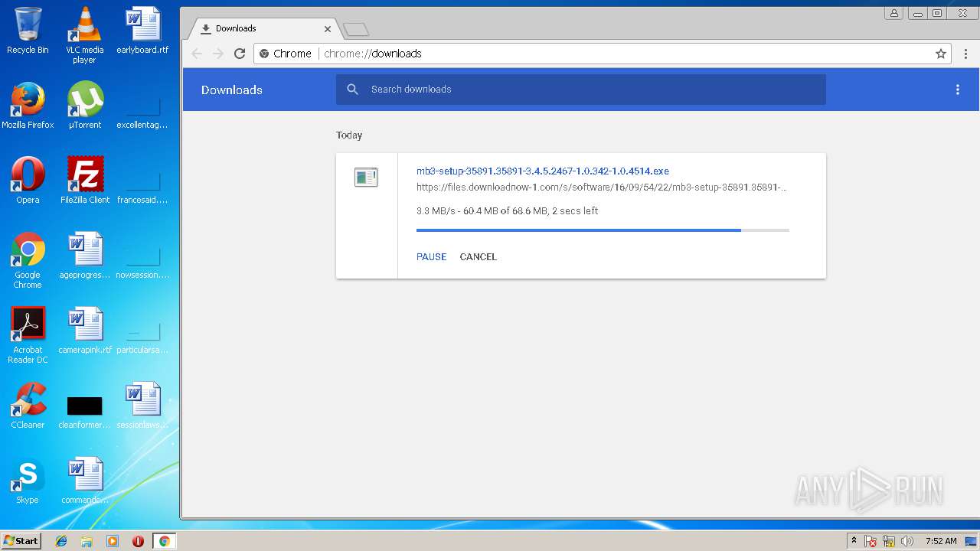The width and height of the screenshot is (980, 551).
Task: Click the search magnifier icon
Action: [x=353, y=90]
